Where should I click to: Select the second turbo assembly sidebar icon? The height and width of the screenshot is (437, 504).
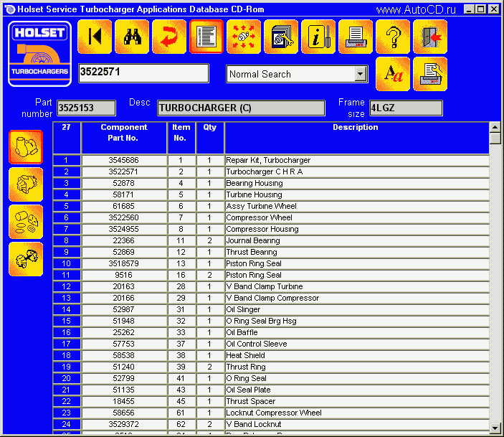pos(26,184)
